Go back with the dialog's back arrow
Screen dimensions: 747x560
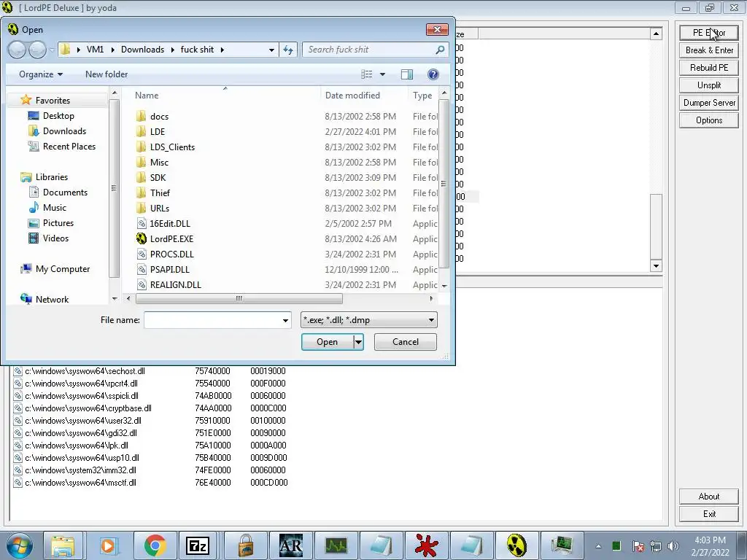pyautogui.click(x=18, y=50)
